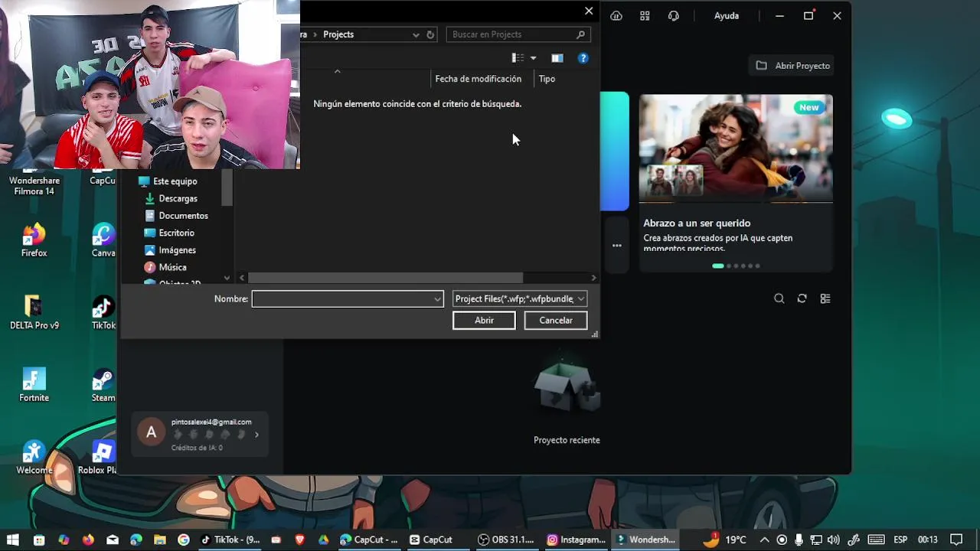Open the Welcome desktop icon
Image resolution: width=980 pixels, height=551 pixels.
click(x=34, y=458)
